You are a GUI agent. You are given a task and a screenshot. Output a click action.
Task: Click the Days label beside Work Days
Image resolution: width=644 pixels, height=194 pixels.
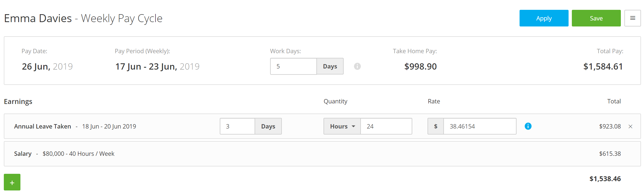pos(330,66)
